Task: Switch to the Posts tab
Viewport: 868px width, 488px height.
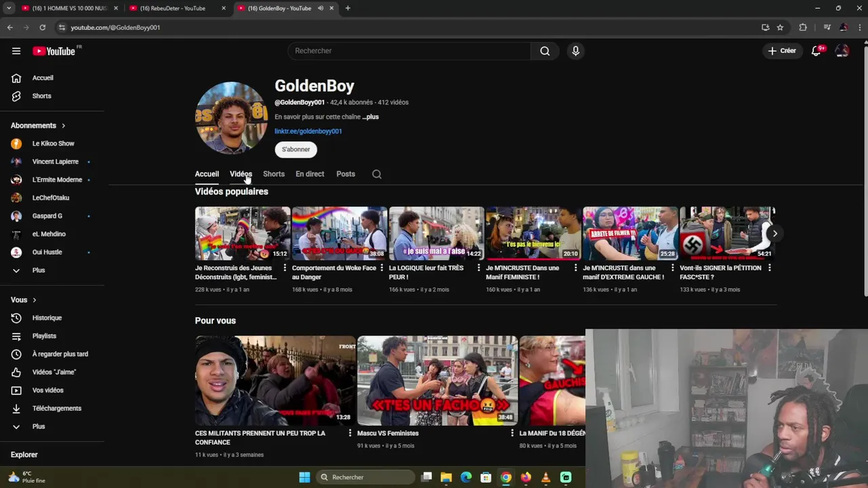Action: point(346,174)
